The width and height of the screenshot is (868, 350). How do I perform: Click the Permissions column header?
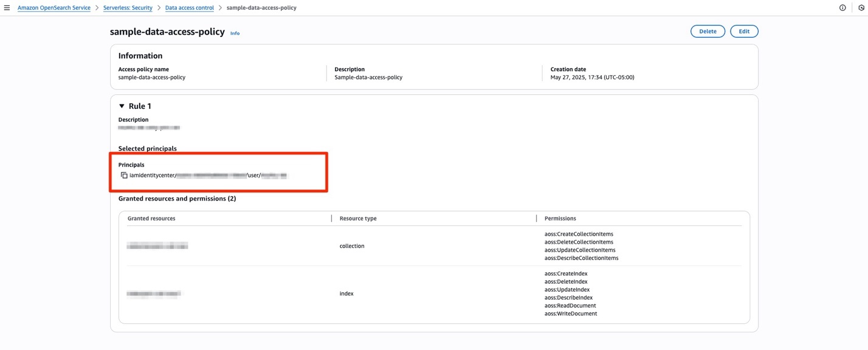pyautogui.click(x=560, y=218)
